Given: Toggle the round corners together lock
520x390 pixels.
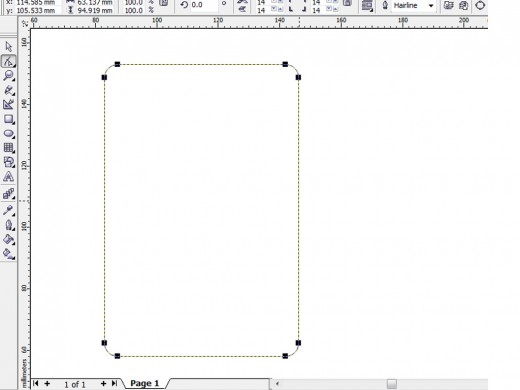Looking at the screenshot, I should point(348,3).
